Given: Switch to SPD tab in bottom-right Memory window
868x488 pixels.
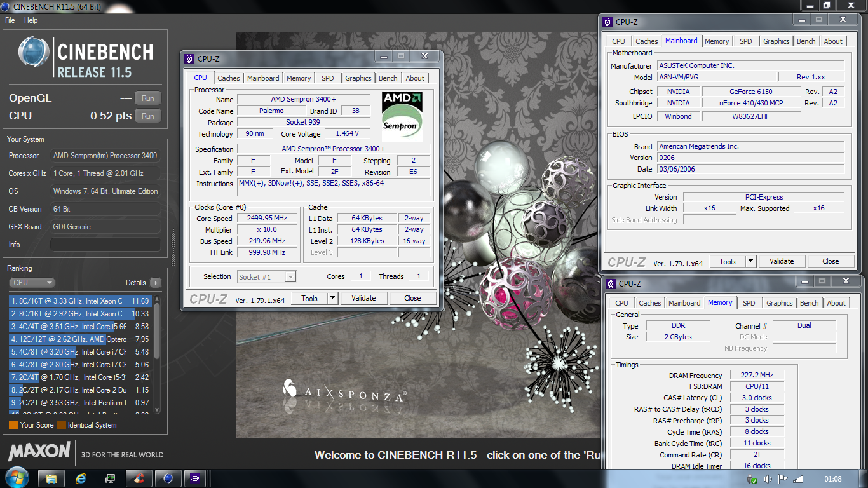Looking at the screenshot, I should [749, 303].
